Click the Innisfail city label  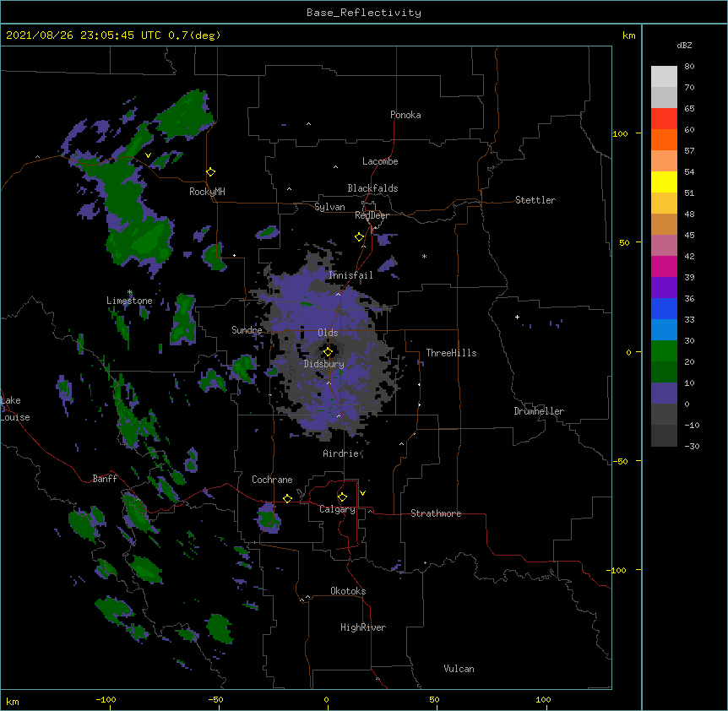(x=351, y=275)
